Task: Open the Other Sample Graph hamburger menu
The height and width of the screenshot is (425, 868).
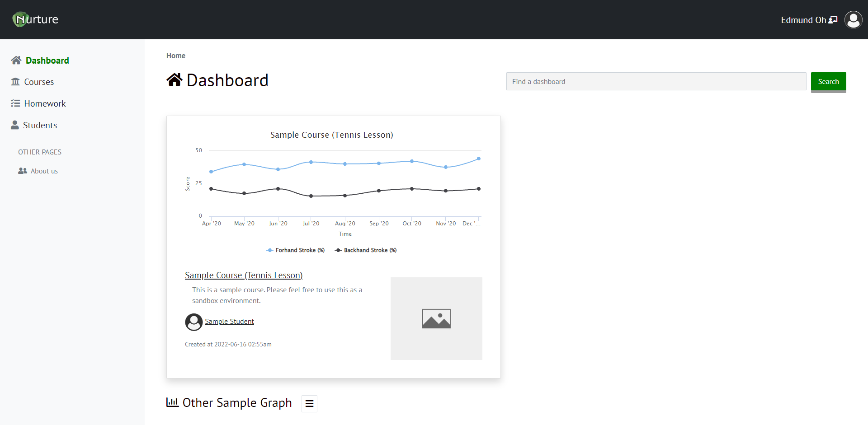Action: [309, 403]
